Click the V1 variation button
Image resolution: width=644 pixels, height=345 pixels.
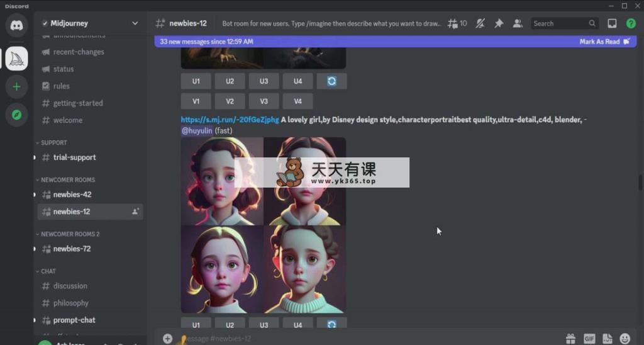tap(196, 101)
